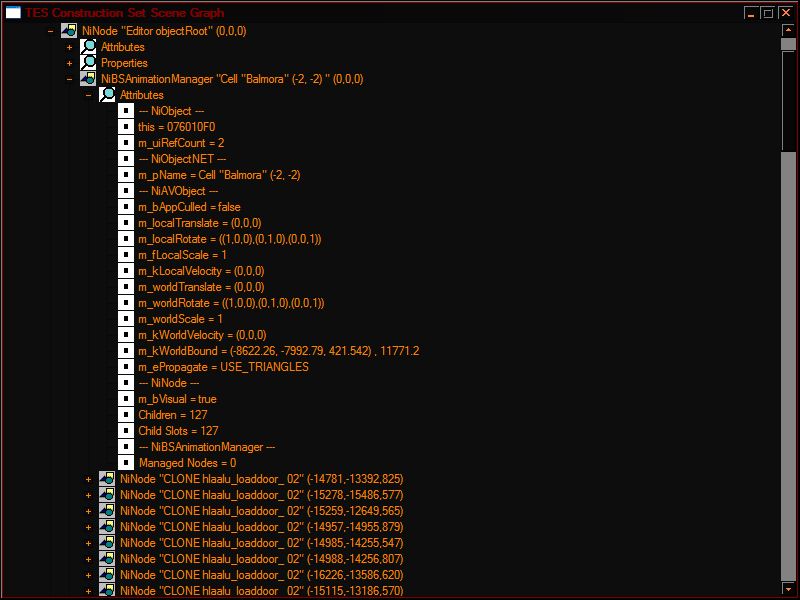
Task: Click the magnifier icon of Attributes under NiBSAnimationManager
Action: coord(107,95)
